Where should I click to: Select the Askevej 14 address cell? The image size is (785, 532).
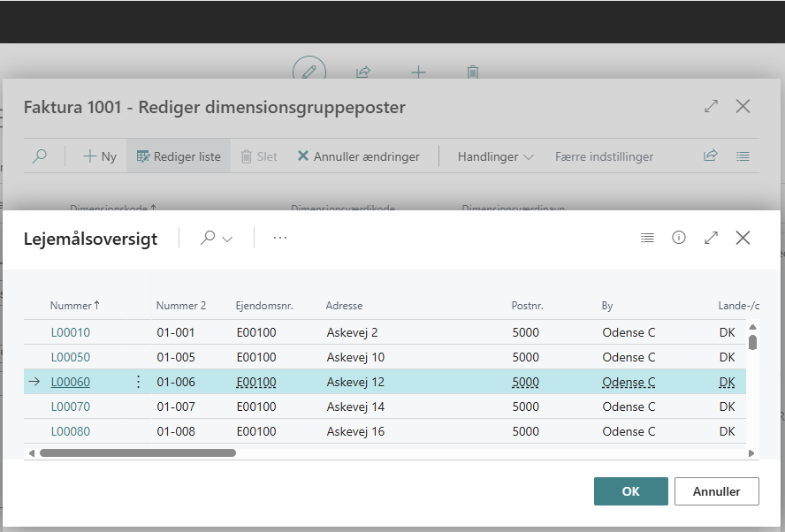[x=355, y=407]
